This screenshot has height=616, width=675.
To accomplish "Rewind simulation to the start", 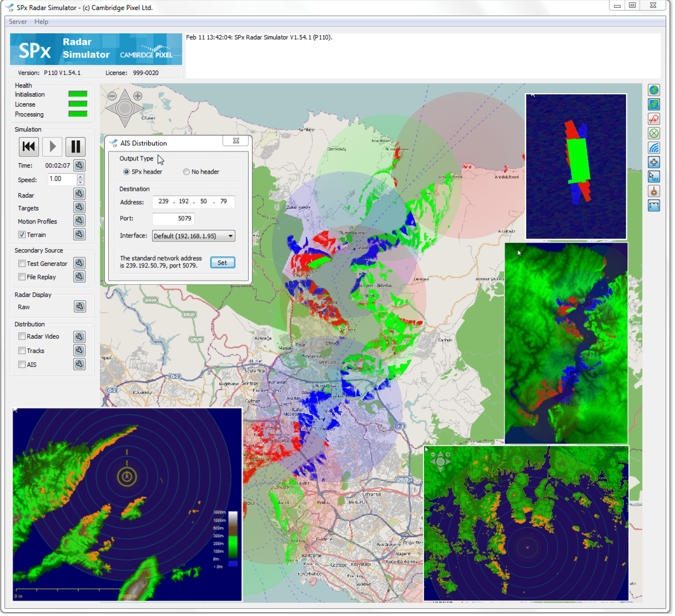I will point(29,147).
